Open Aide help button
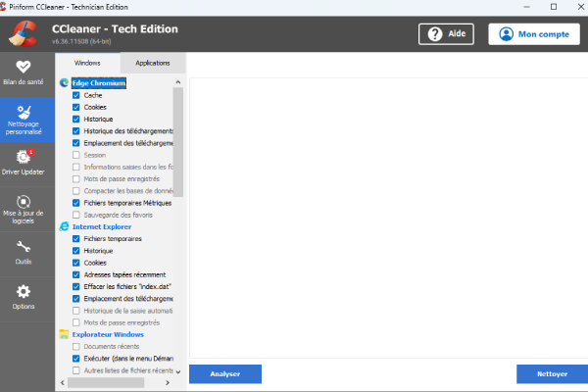588x392 pixels. point(446,34)
